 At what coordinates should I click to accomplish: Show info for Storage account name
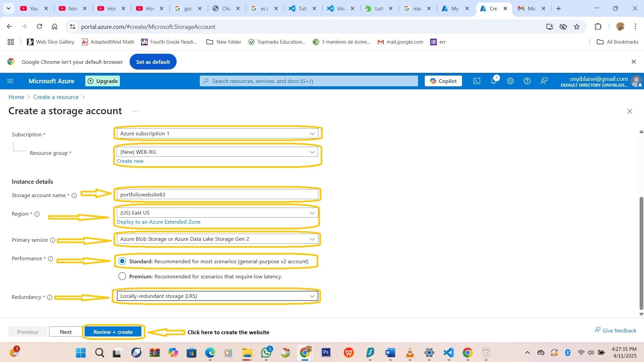pos(74,195)
